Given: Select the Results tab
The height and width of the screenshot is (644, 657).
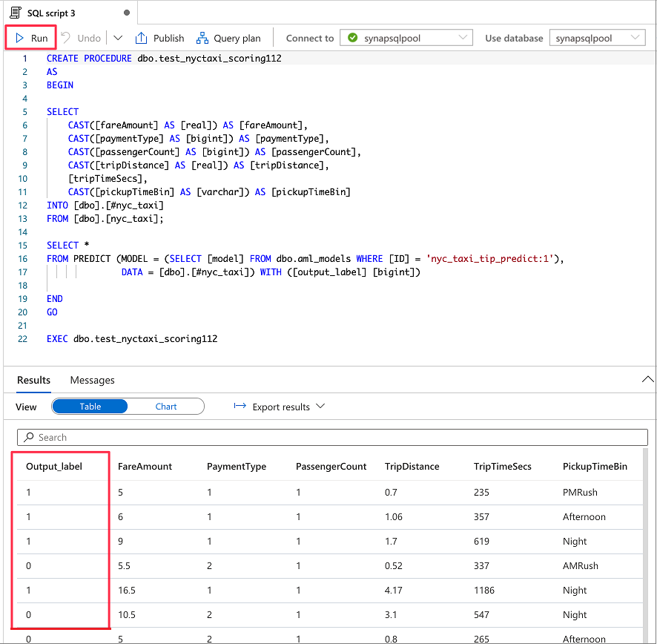Looking at the screenshot, I should pyautogui.click(x=33, y=380).
